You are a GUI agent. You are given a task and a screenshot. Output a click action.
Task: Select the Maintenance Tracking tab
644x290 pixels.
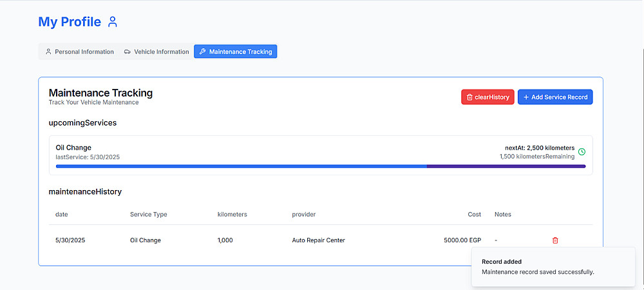pyautogui.click(x=235, y=52)
